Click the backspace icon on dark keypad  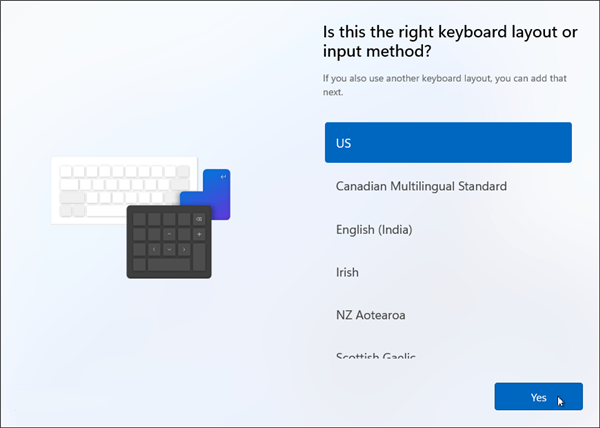tap(200, 219)
